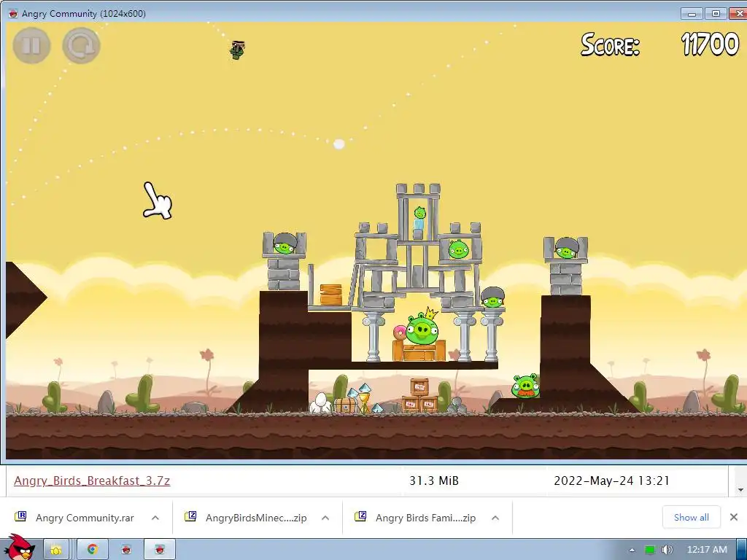Click the 12:17 AM taskbar clock

pos(707,550)
